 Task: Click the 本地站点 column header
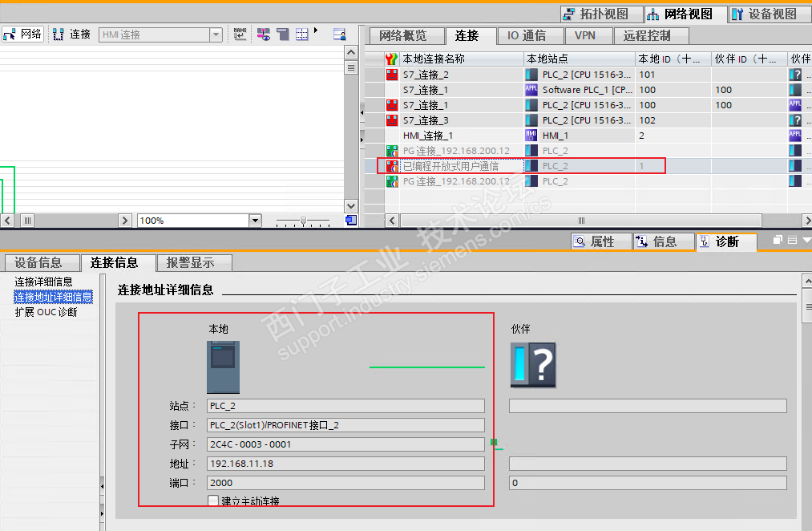point(579,59)
